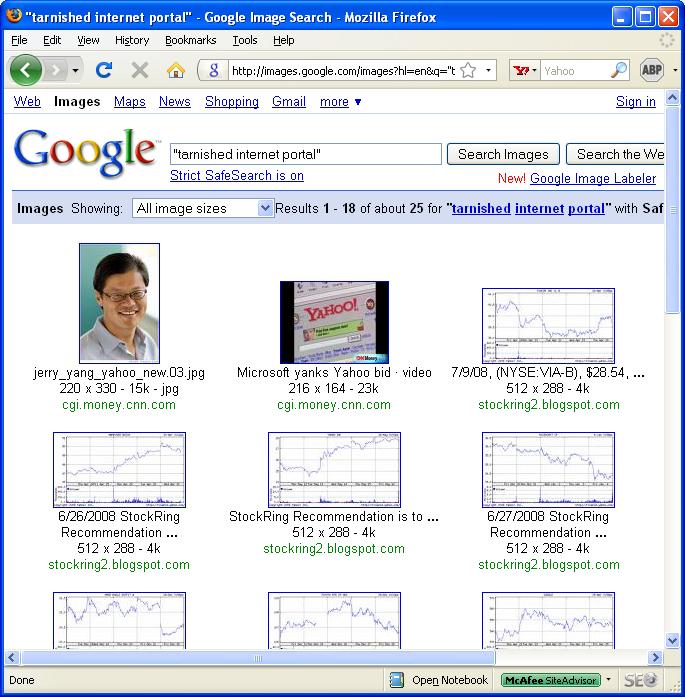Go back with the green Back arrow
685x697 pixels.
click(25, 70)
